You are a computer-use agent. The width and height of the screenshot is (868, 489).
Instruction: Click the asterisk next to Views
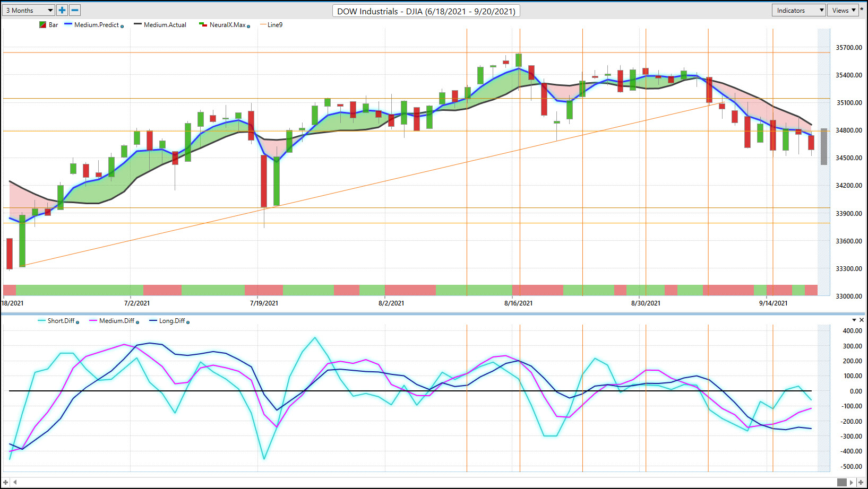[862, 9]
